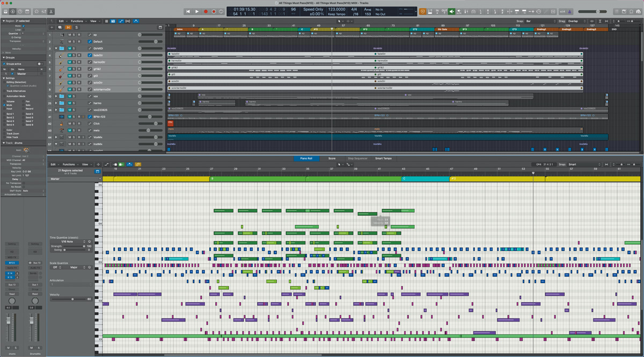Viewport: 644px width, 357px height.
Task: Solo the Default track
Action: (x=74, y=42)
